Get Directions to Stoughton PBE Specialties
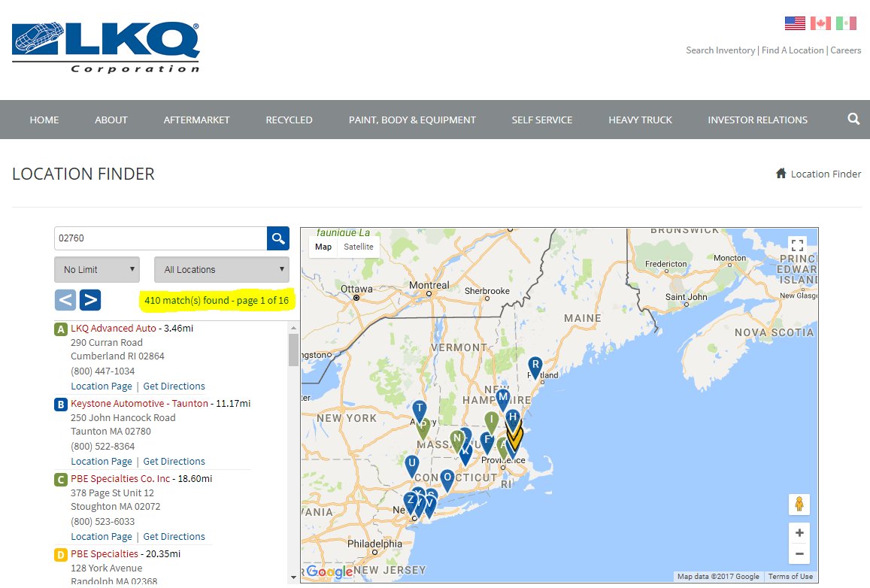 click(174, 536)
